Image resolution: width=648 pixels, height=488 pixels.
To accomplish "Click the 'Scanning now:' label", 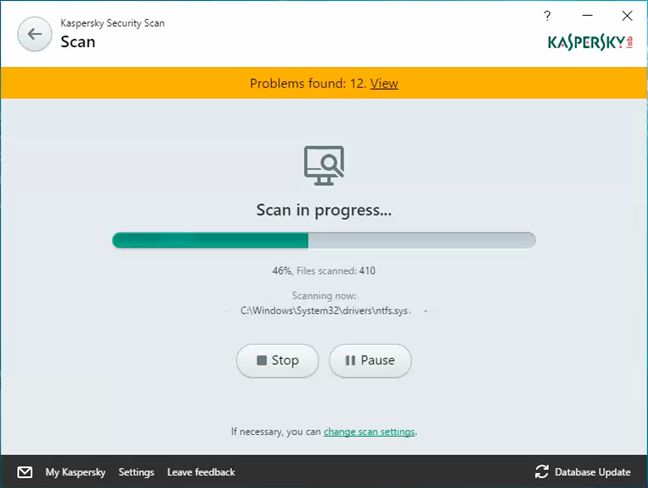I will pyautogui.click(x=324, y=296).
